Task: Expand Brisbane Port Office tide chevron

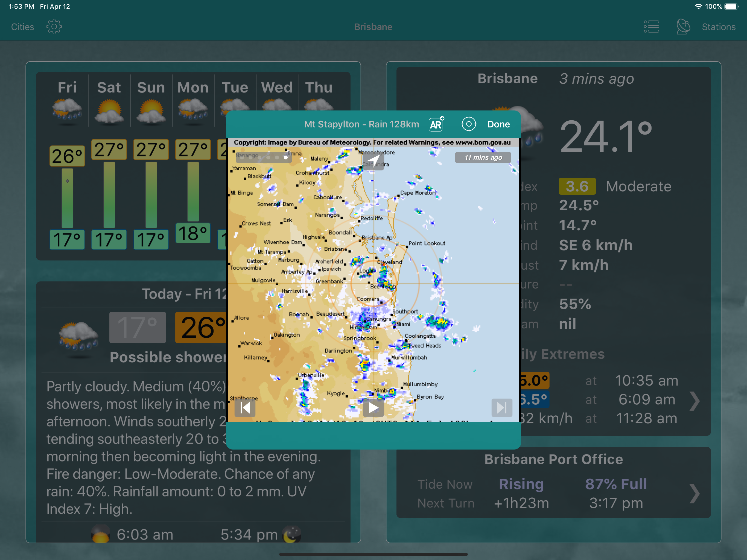Action: [694, 494]
